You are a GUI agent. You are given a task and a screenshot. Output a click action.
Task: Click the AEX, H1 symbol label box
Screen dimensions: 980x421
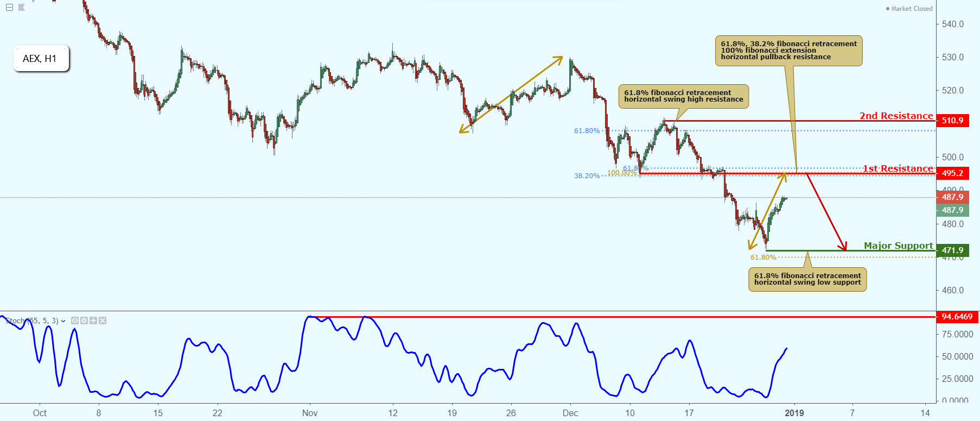click(x=41, y=58)
